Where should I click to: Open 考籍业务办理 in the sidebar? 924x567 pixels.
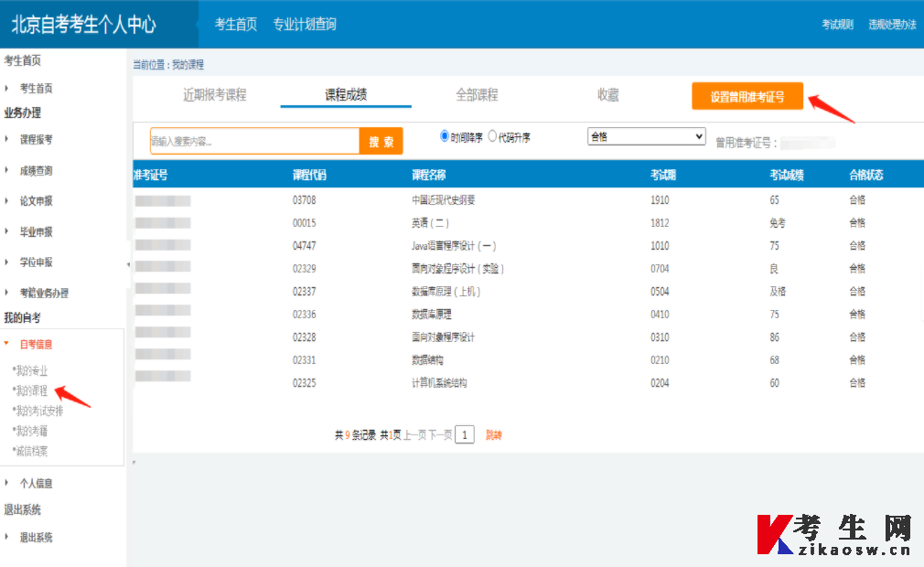[48, 293]
